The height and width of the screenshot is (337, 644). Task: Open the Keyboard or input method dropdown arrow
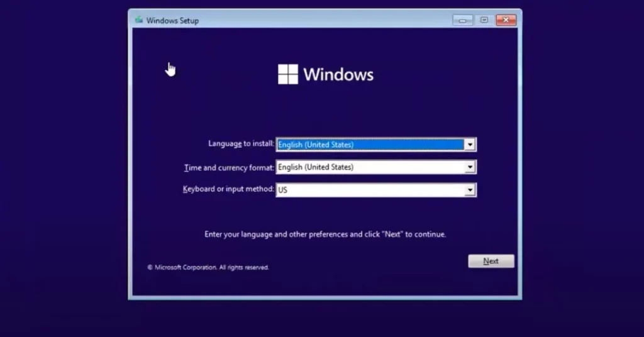coord(470,190)
